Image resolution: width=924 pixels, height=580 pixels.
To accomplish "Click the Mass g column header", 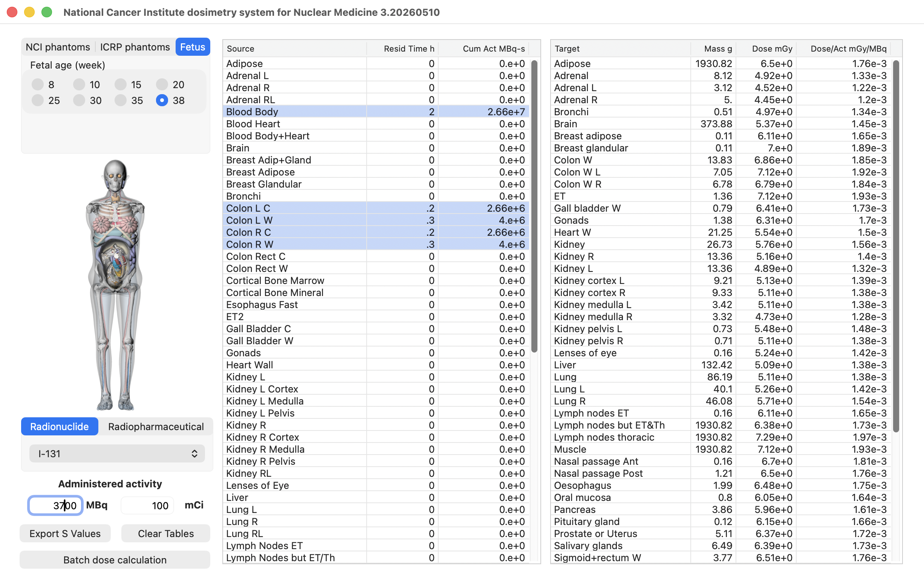I will pyautogui.click(x=713, y=49).
